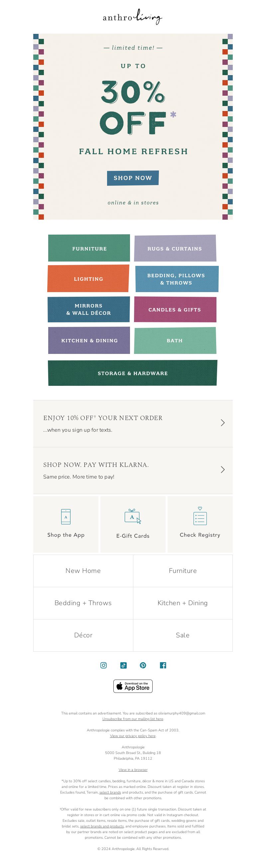Click the Shop Now button
266x868 pixels.
tap(133, 178)
